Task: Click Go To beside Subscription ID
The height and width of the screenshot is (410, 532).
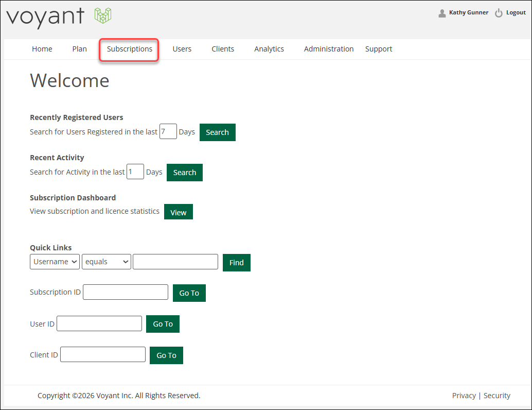Action: (189, 293)
